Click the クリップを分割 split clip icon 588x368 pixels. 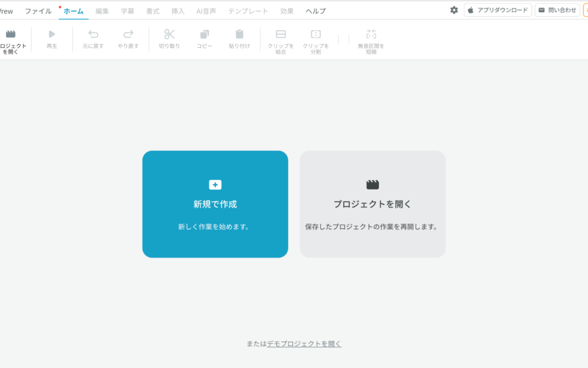pyautogui.click(x=316, y=34)
